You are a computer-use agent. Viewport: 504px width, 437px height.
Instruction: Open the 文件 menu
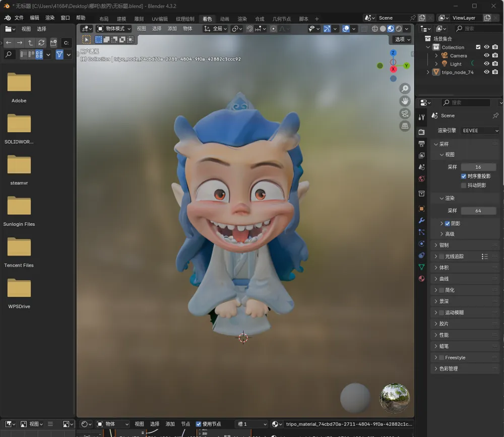pos(19,17)
